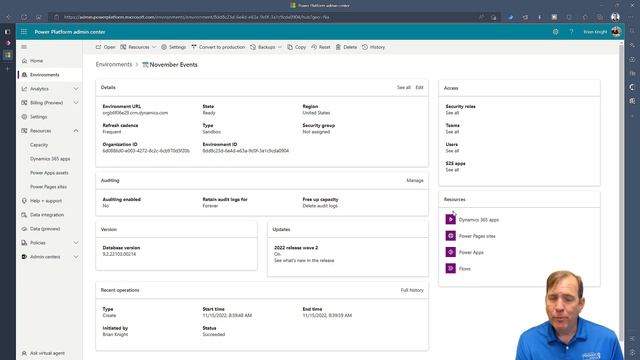Click Delete audit logs link
This screenshot has height=360, width=640.
tap(320, 206)
